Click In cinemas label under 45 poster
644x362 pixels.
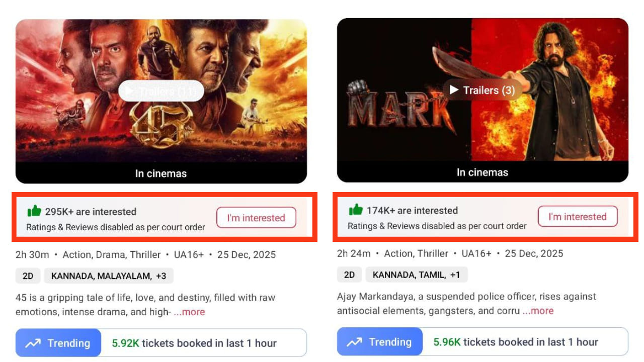point(161,173)
